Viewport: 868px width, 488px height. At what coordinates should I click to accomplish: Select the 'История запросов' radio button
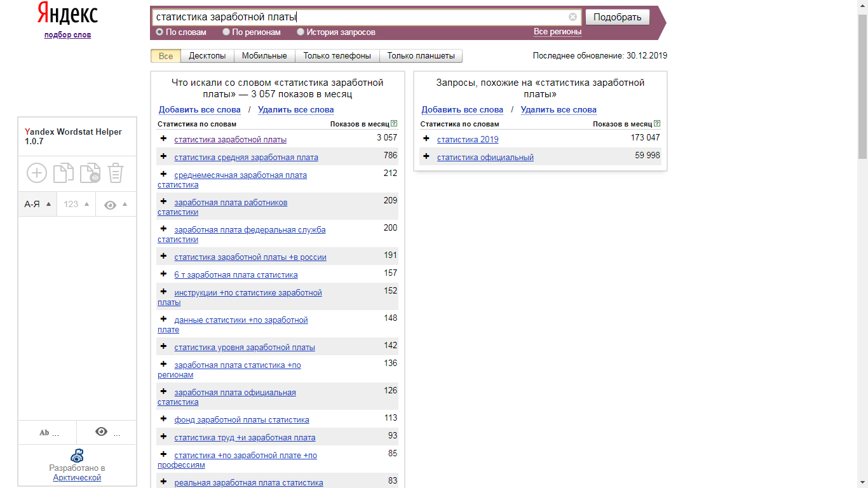(301, 32)
